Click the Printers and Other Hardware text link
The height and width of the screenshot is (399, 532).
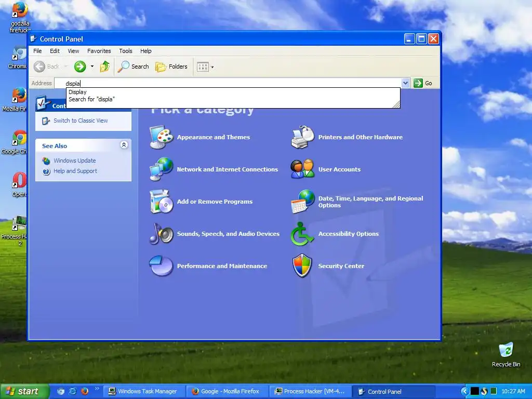[361, 137]
